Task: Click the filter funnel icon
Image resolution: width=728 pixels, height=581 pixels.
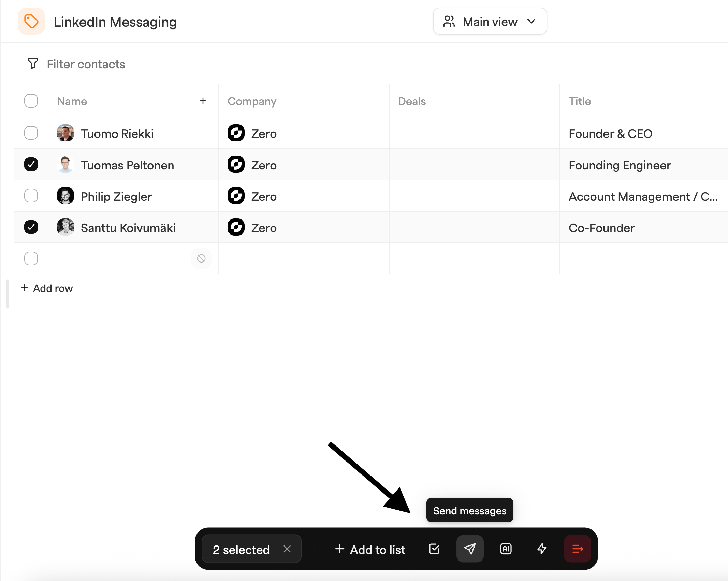Action: [33, 63]
